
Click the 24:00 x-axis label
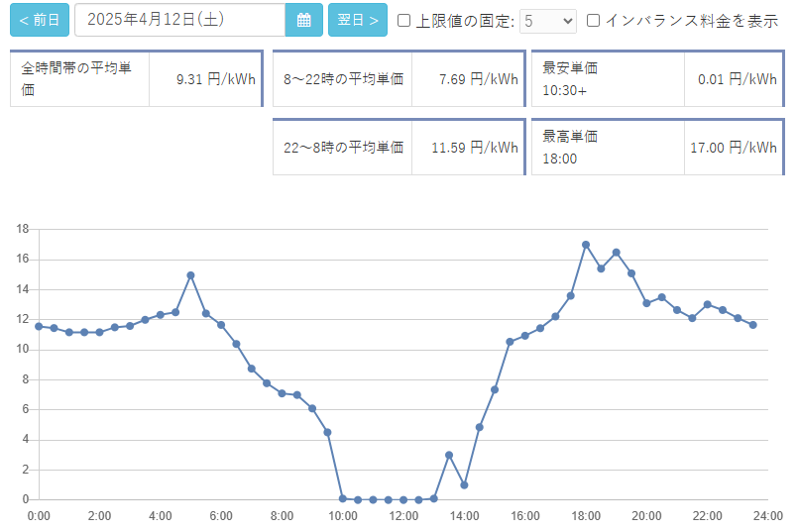(768, 516)
